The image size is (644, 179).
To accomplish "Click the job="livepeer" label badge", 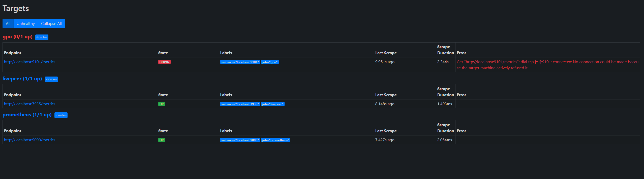I will pyautogui.click(x=273, y=104).
